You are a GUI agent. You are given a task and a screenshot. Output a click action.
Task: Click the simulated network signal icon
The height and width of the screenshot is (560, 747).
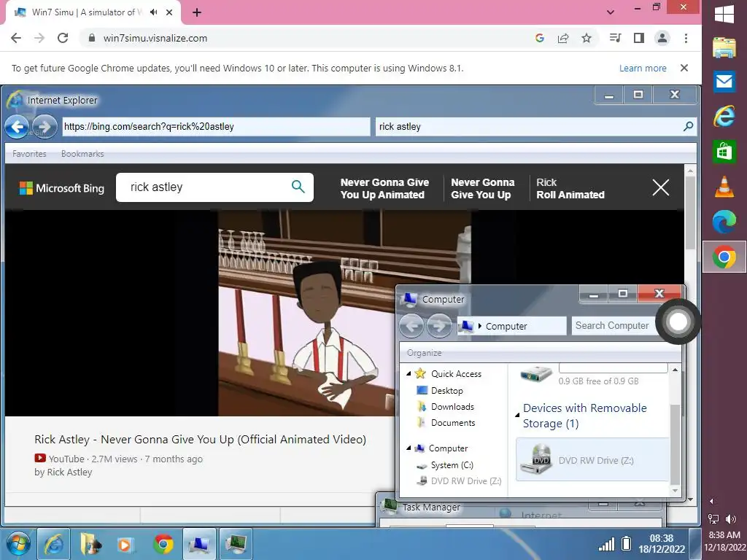(x=606, y=543)
